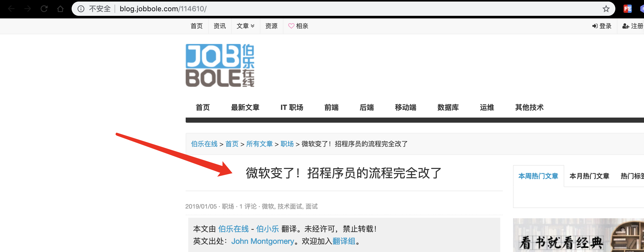The width and height of the screenshot is (644, 252).
Task: Open 前端 section
Action: tap(331, 107)
